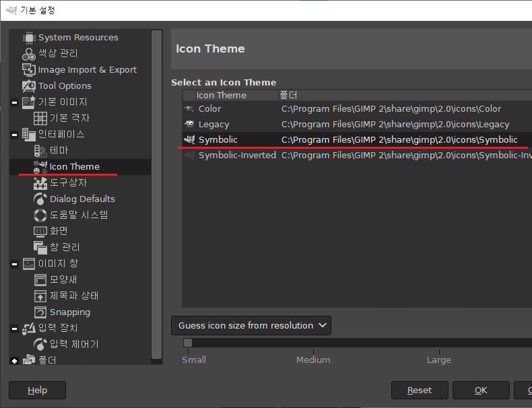Click the 화면 display icon
This screenshot has width=532, height=408.
[x=40, y=232]
